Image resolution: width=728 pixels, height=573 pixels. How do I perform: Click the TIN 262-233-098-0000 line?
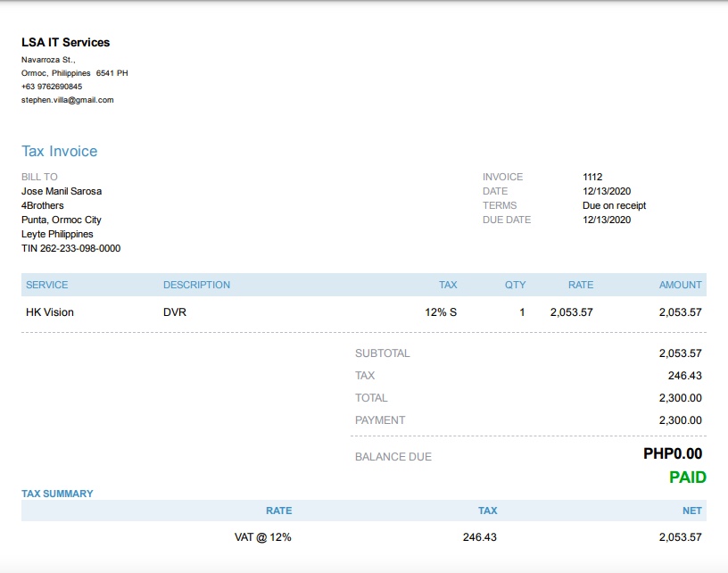click(x=71, y=248)
